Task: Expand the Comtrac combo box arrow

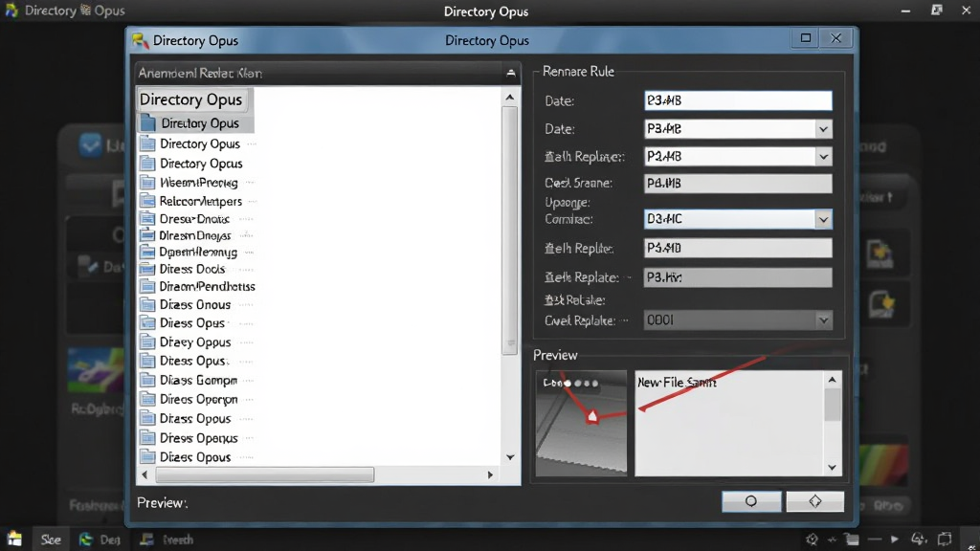Action: (x=823, y=219)
